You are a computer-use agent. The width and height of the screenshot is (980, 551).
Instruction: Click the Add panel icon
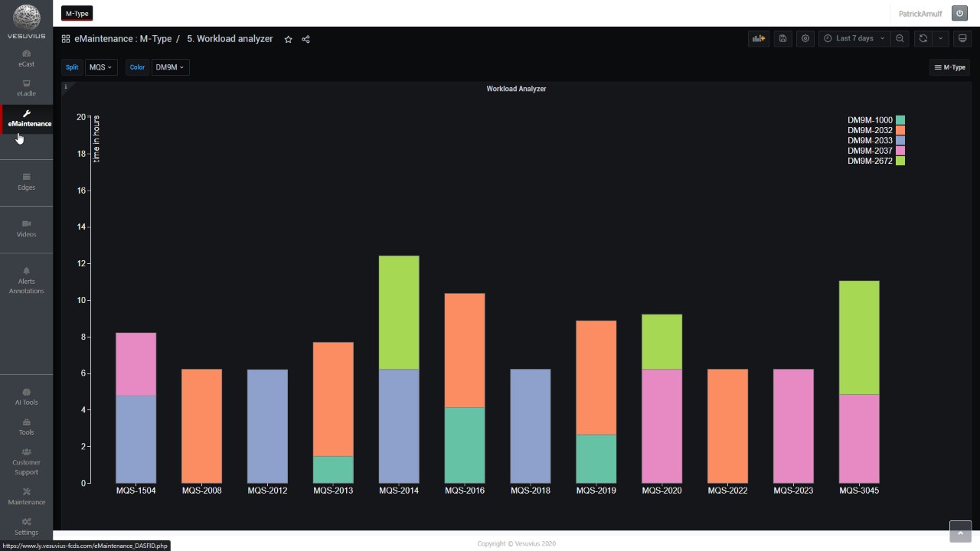(759, 38)
